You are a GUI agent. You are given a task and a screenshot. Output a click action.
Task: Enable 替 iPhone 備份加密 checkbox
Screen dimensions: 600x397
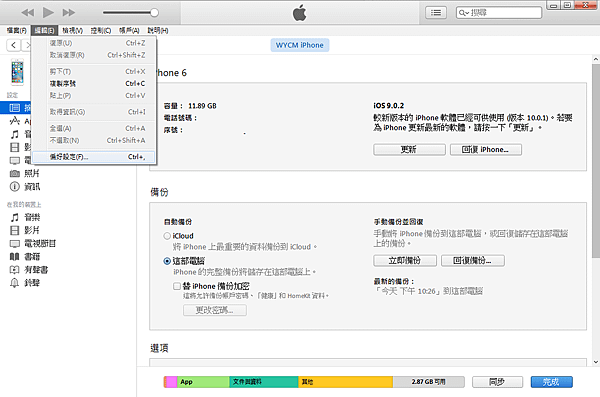[177, 286]
